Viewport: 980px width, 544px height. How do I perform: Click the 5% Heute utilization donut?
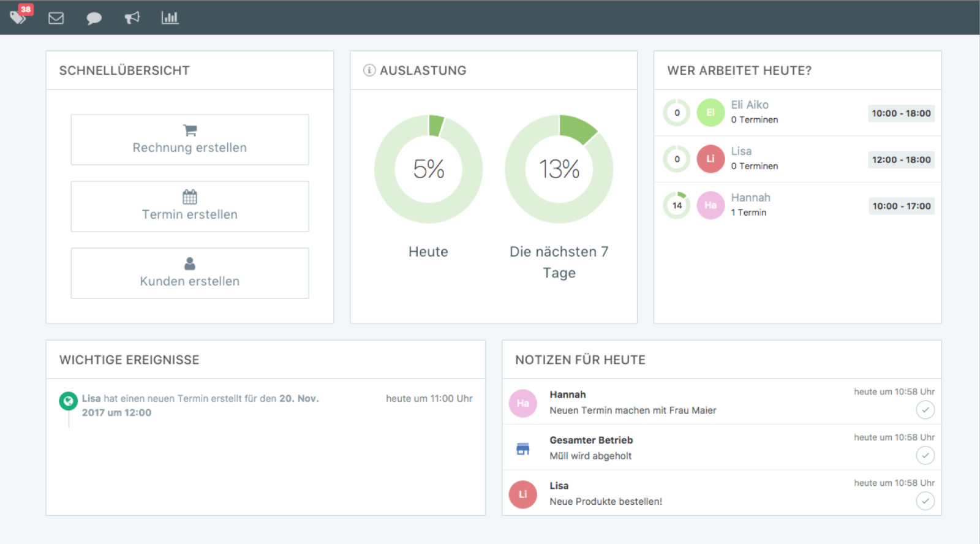tap(429, 169)
